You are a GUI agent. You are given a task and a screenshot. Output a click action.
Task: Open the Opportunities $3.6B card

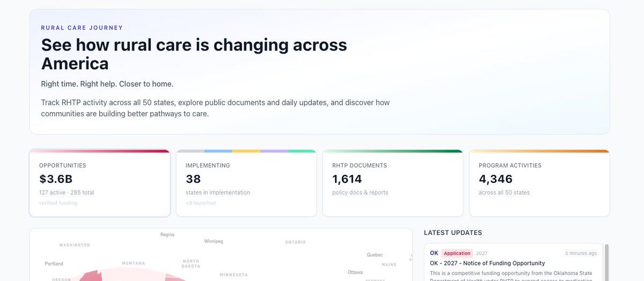[100, 183]
